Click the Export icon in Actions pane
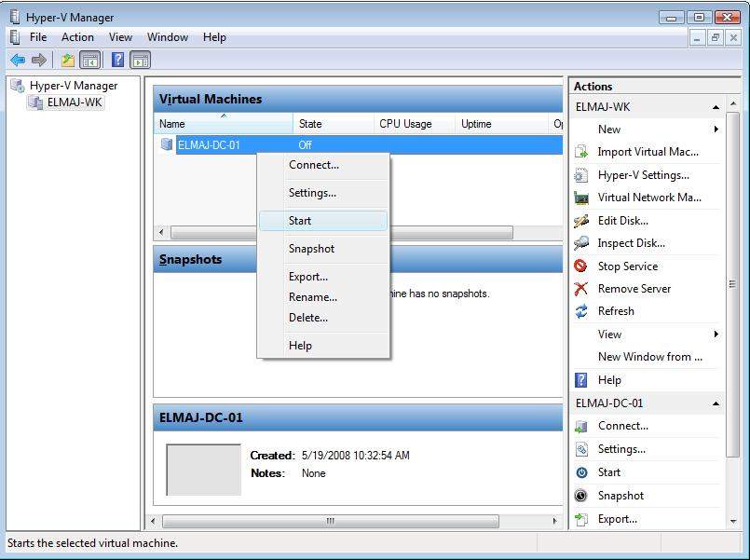This screenshot has width=750, height=560. [x=581, y=519]
